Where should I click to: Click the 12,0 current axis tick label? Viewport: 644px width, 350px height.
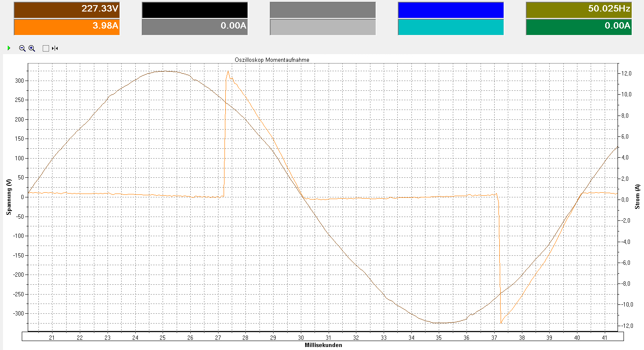coord(626,74)
